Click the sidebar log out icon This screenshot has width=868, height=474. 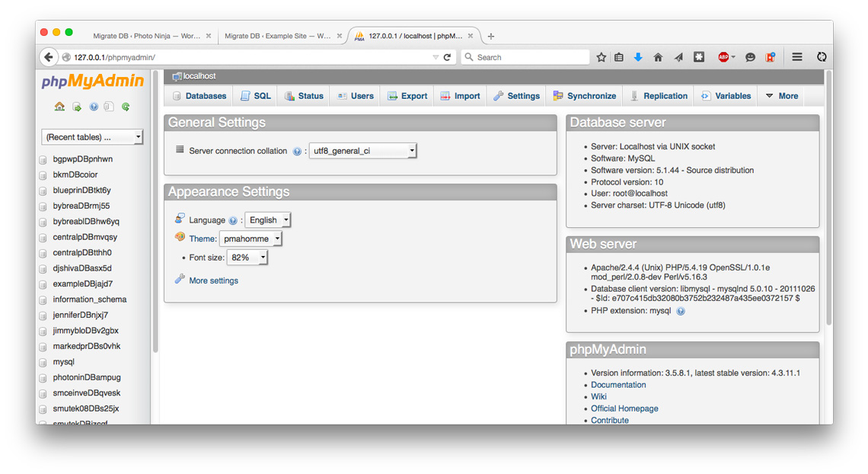[76, 107]
